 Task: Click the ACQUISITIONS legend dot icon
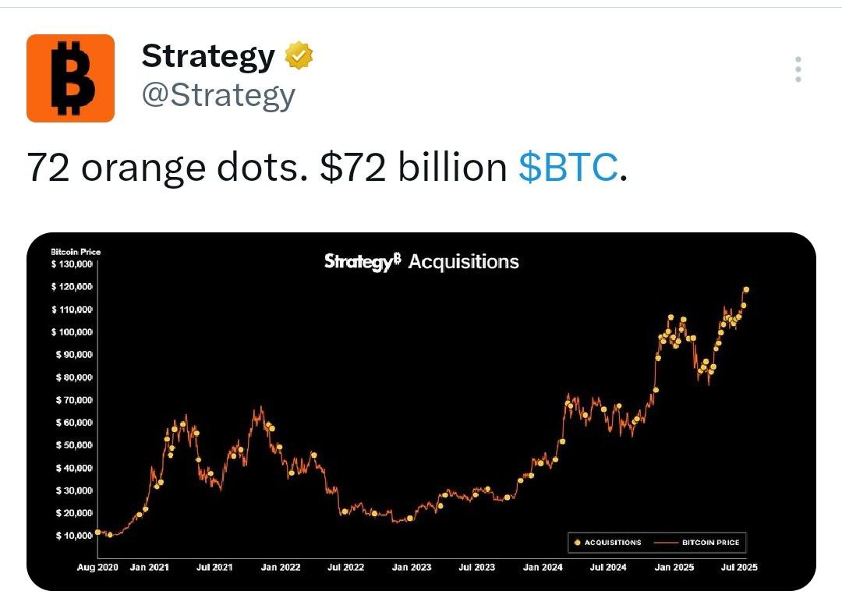[577, 543]
